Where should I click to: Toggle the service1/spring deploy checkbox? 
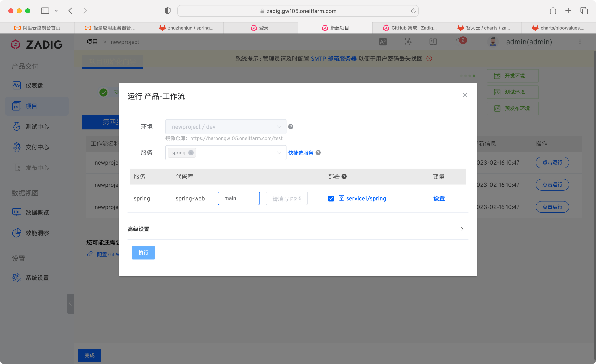point(331,199)
